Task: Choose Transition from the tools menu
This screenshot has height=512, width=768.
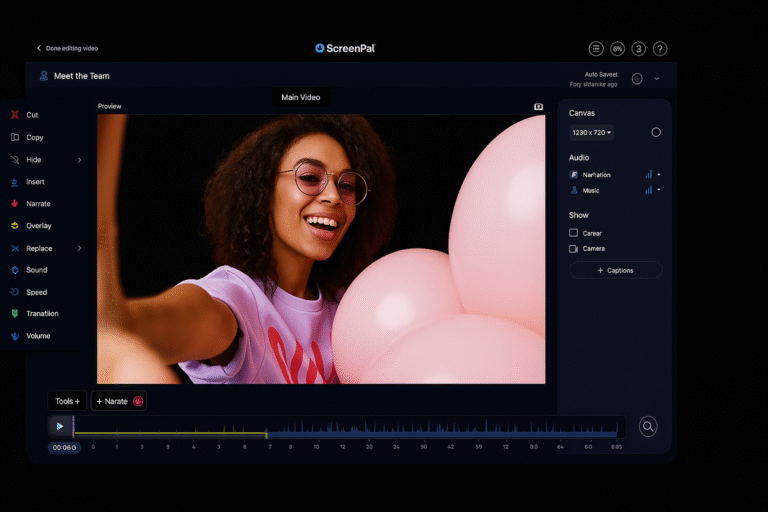Action: pos(42,314)
